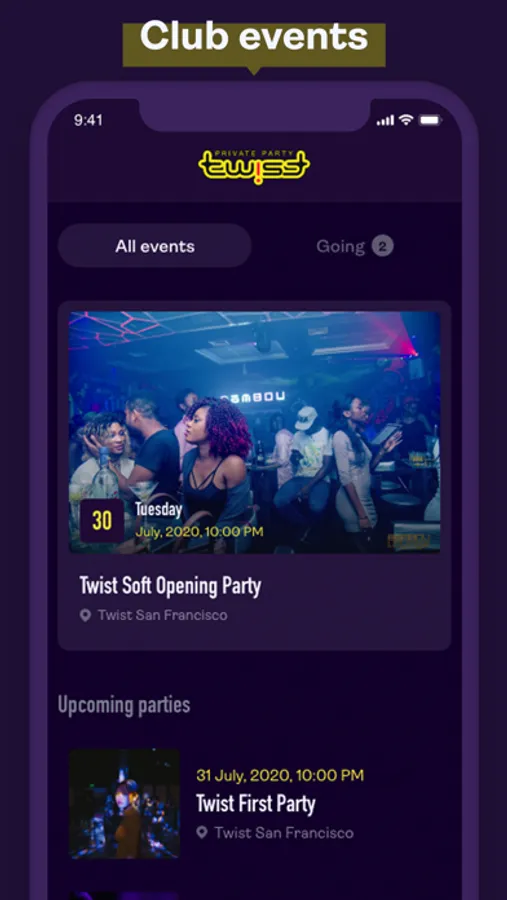Select the All events tab
The width and height of the screenshot is (507, 900).
coord(154,246)
